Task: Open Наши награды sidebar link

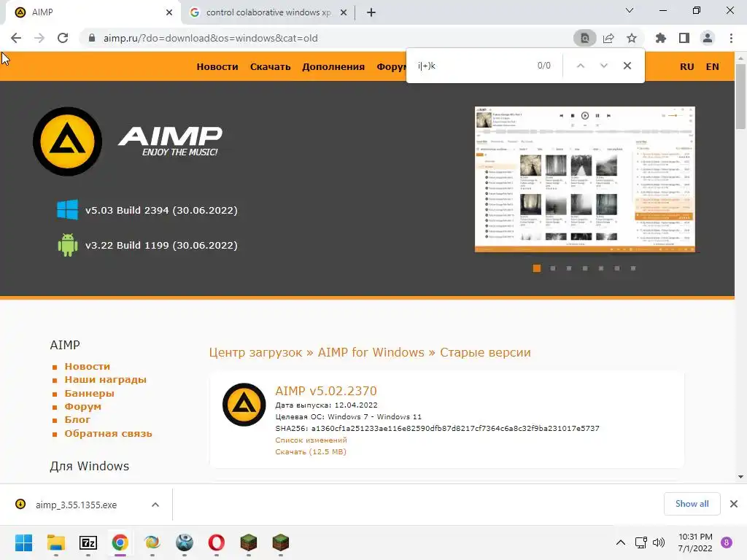Action: [105, 379]
